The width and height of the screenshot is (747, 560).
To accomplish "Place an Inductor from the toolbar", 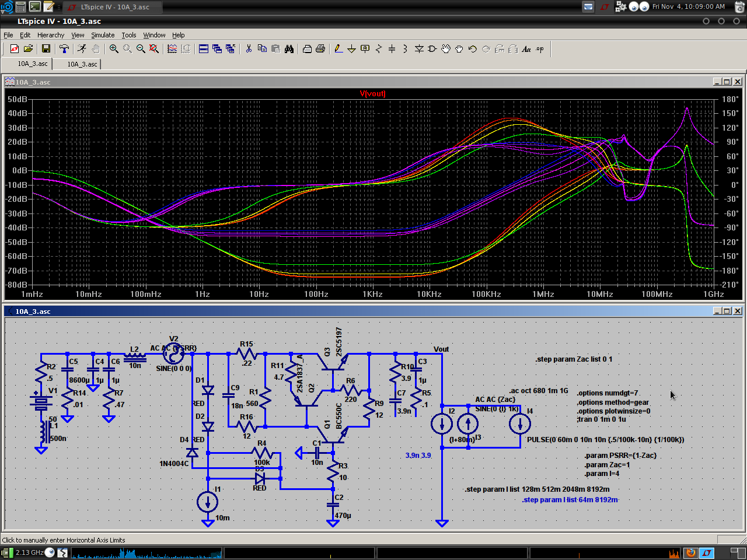I will coord(406,49).
